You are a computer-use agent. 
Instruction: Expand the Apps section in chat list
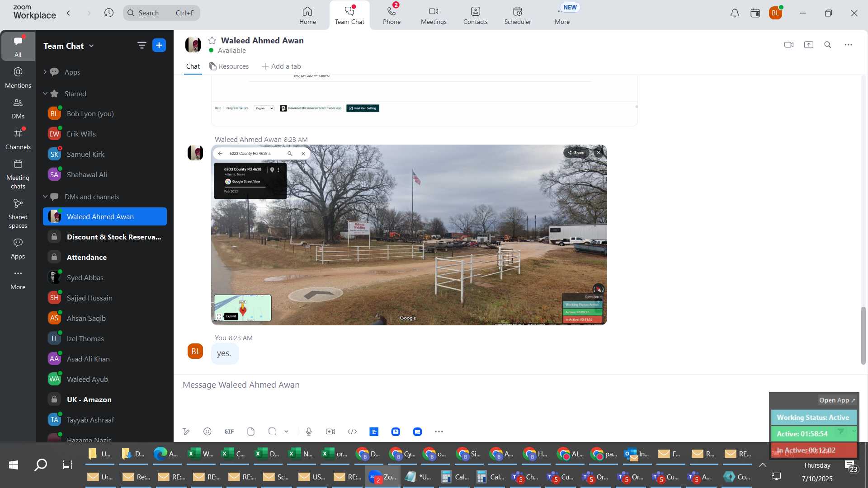(x=45, y=72)
